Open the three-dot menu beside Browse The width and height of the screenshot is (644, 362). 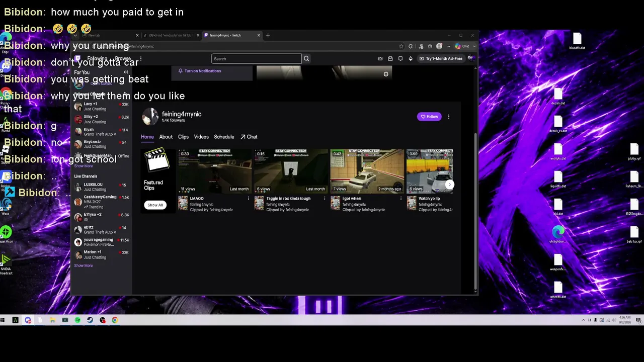(x=141, y=59)
